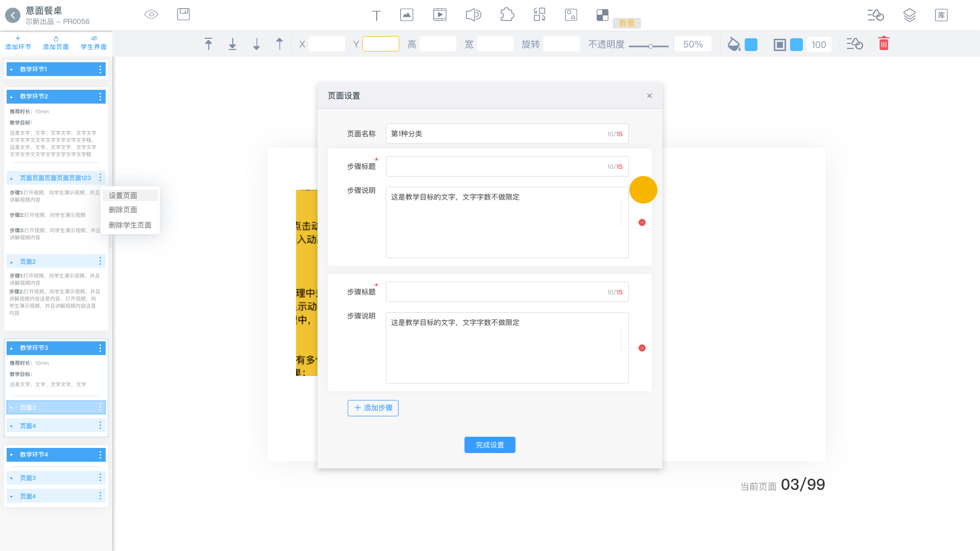This screenshot has width=980, height=551.
Task: Collapse 教学环节3 section arrow
Action: [x=11, y=348]
